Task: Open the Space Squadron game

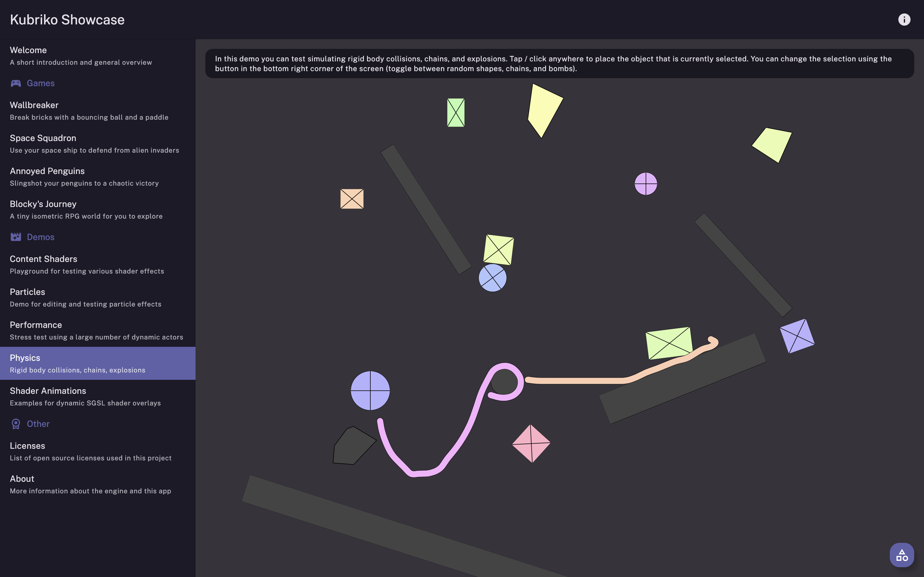Action: click(76, 143)
